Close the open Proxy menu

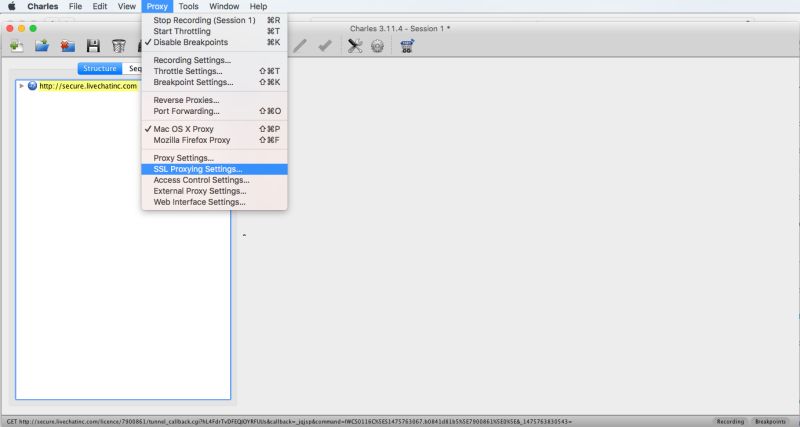click(157, 6)
